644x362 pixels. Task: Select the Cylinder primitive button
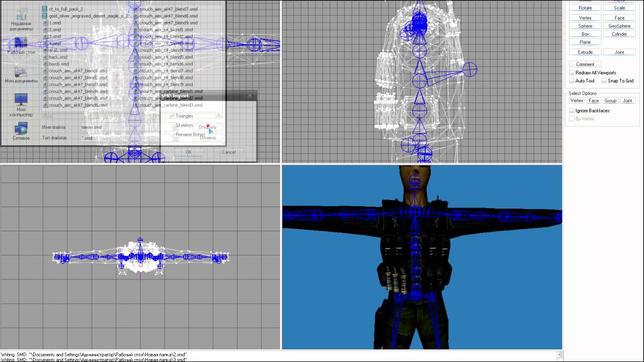tap(619, 34)
